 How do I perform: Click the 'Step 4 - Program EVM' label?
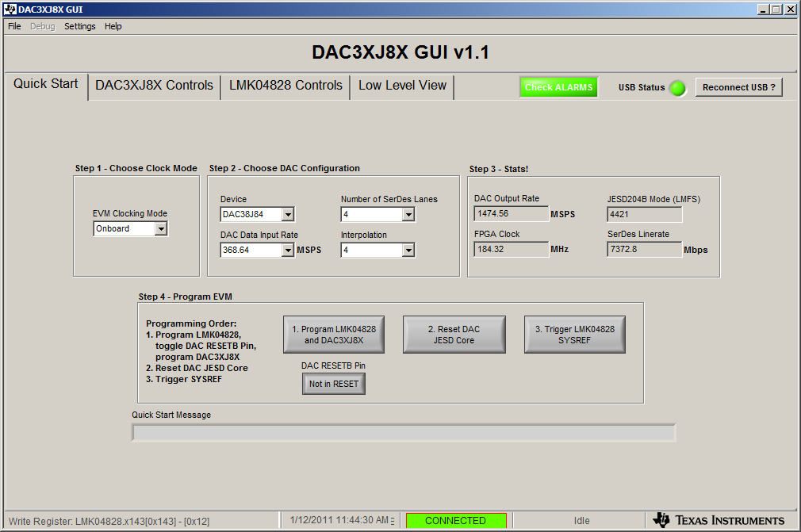coord(186,297)
